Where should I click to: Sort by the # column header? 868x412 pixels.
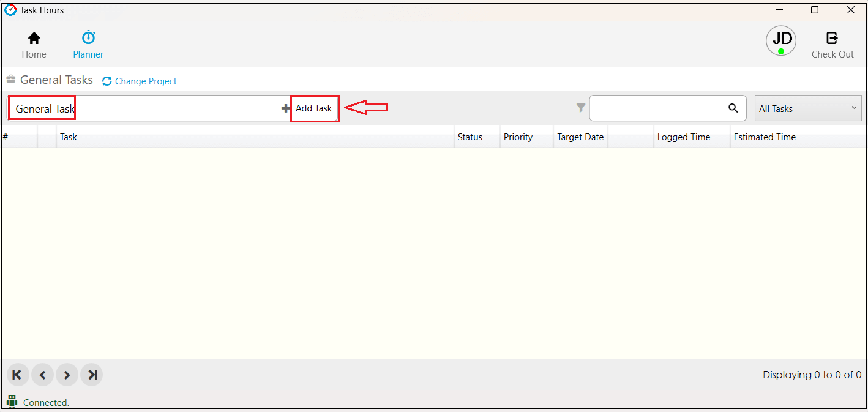click(x=20, y=137)
